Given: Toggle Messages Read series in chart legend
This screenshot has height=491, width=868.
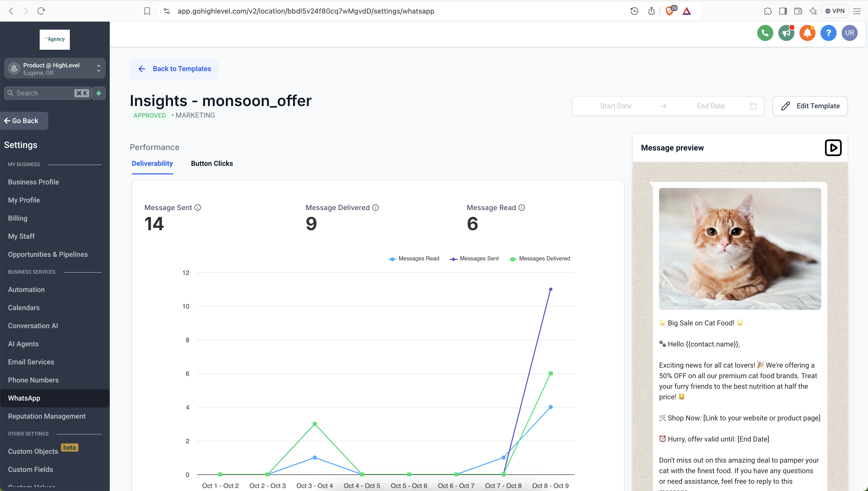Looking at the screenshot, I should [414, 259].
